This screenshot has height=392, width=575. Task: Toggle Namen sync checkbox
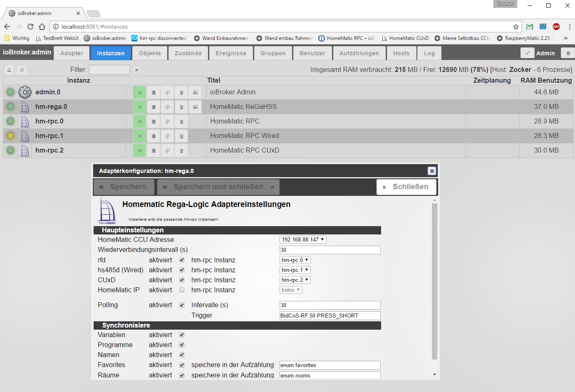[x=182, y=355]
